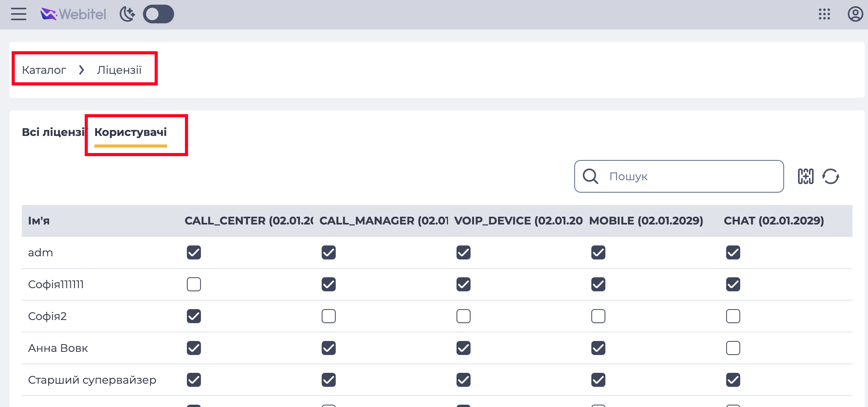Toggle the dark theme switch
Viewport: 868px width, 407px height.
click(158, 14)
